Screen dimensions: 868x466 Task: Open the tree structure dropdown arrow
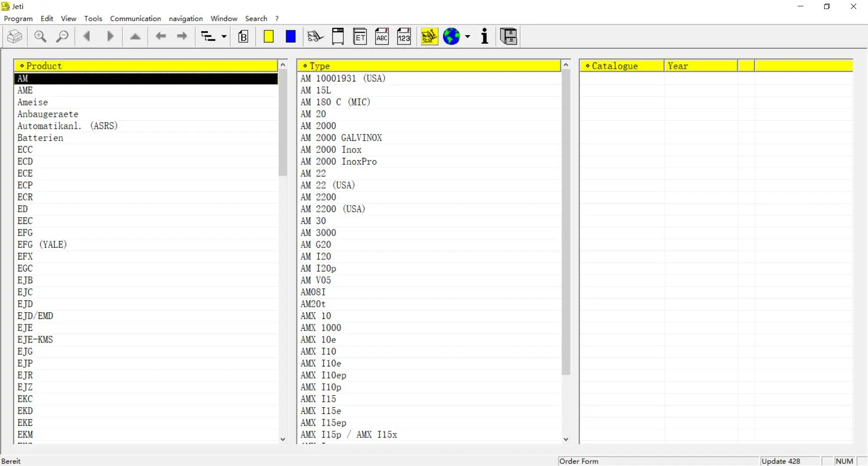click(x=224, y=36)
